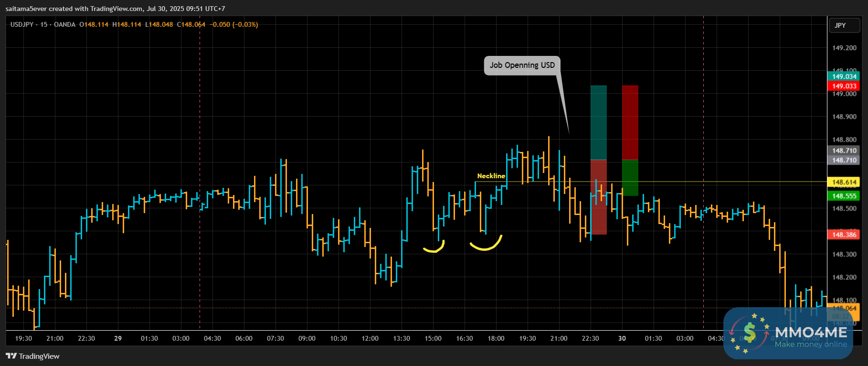The height and width of the screenshot is (366, 868).
Task: Click the 149.200 price scale label
Action: (x=844, y=48)
